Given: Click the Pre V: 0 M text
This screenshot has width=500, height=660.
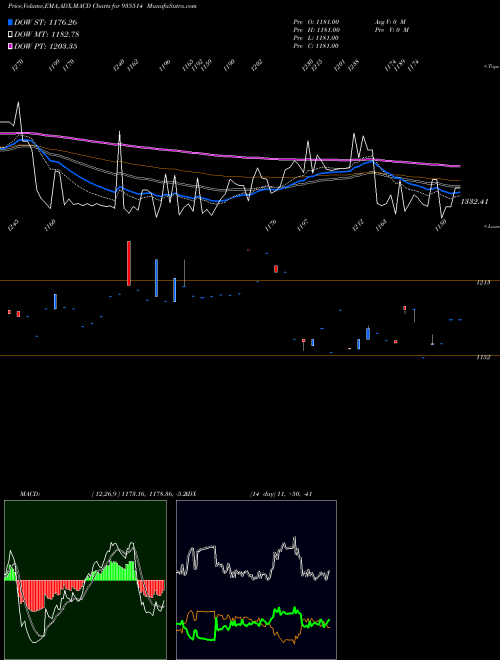Looking at the screenshot, I should [x=391, y=30].
